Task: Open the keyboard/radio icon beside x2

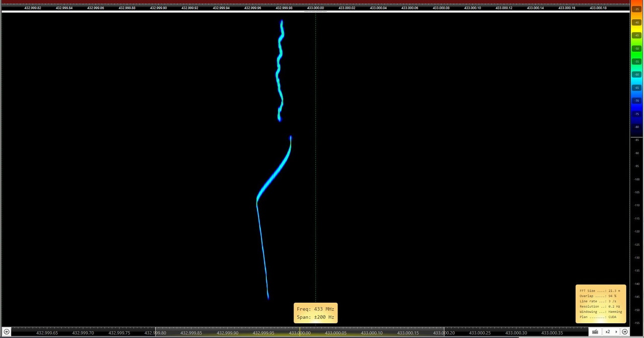Action: [x=595, y=331]
